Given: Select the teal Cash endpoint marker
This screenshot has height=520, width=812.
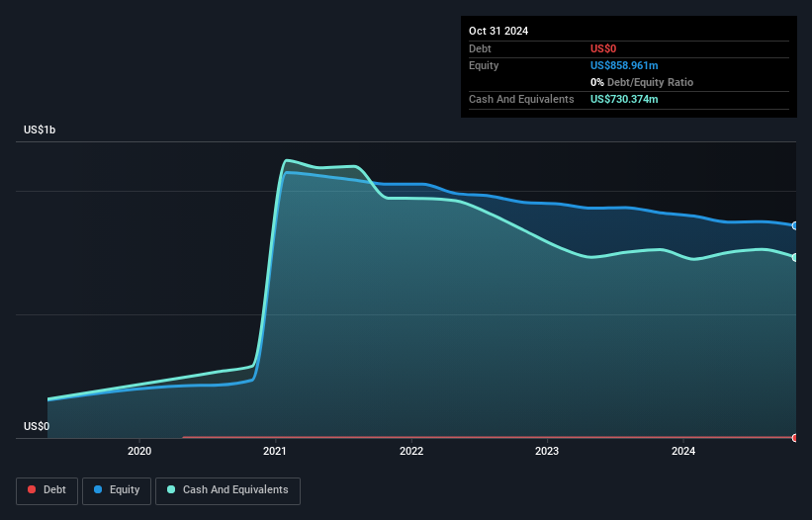Looking at the screenshot, I should (795, 257).
